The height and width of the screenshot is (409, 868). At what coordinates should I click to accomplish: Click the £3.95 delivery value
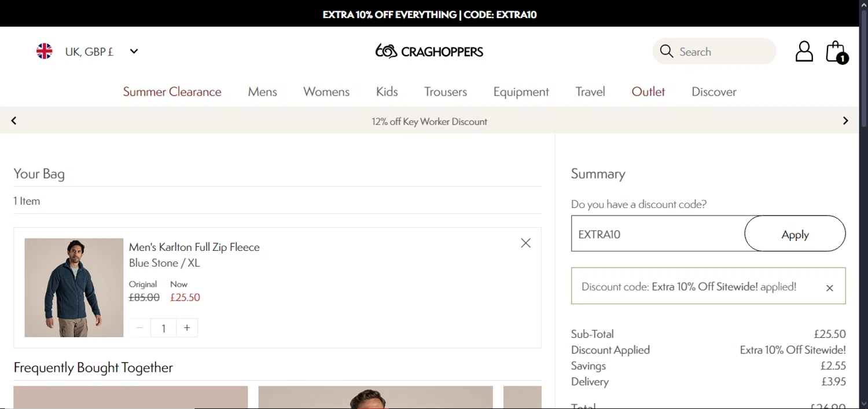pyautogui.click(x=834, y=382)
